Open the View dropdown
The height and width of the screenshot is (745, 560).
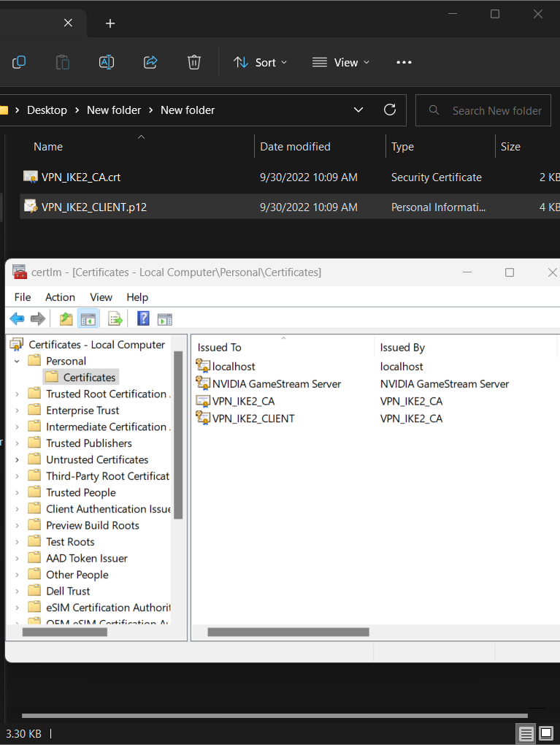tap(340, 62)
